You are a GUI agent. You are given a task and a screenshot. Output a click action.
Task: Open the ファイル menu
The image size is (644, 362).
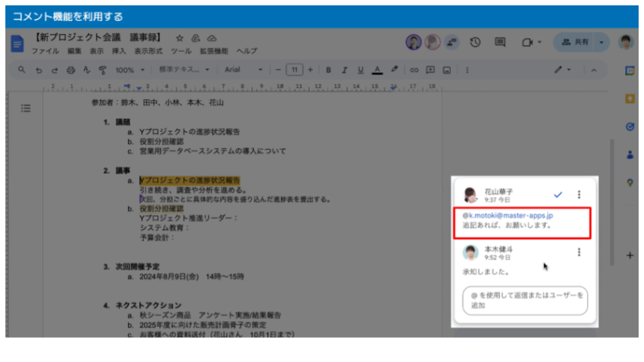45,52
